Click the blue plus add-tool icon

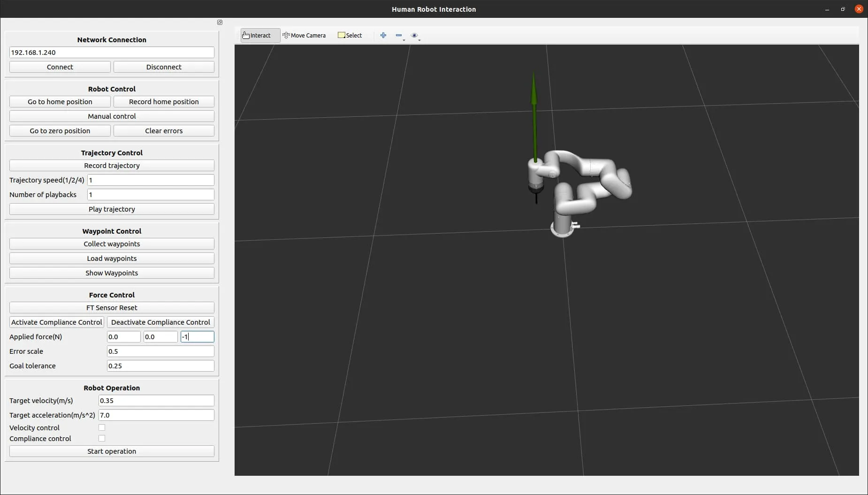[x=383, y=35]
